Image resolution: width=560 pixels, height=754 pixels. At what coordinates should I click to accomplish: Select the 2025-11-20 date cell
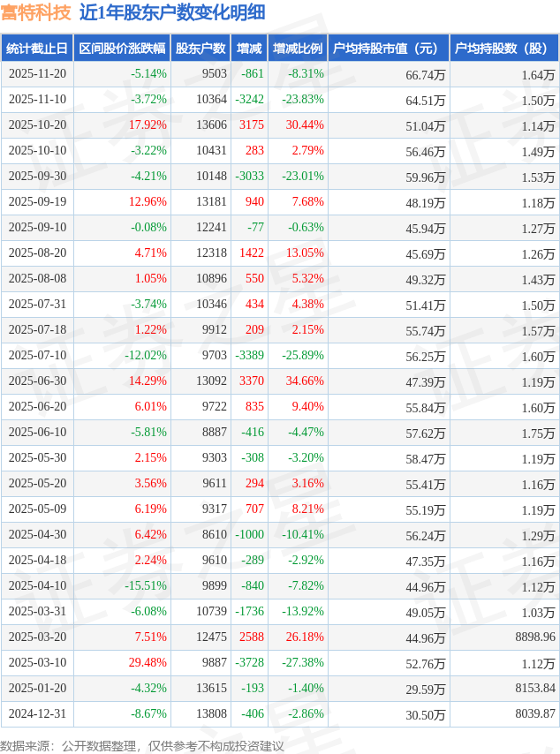[x=37, y=74]
